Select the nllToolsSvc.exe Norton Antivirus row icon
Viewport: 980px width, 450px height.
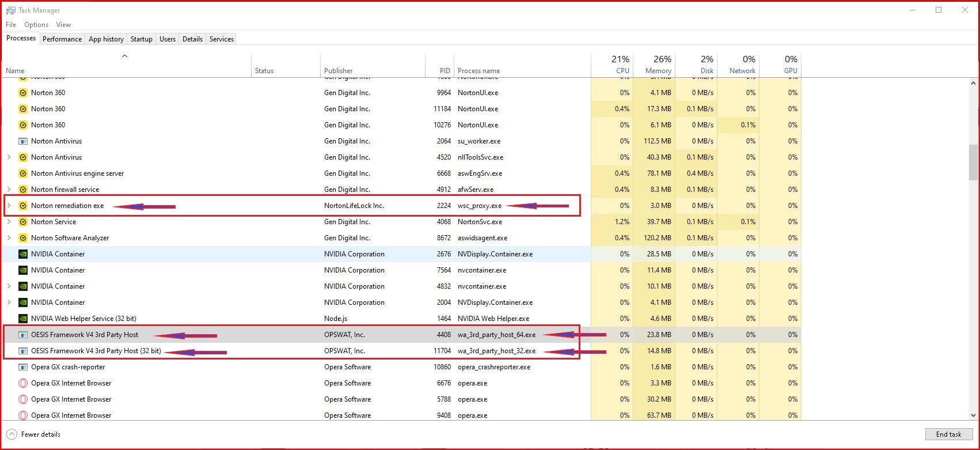(x=23, y=157)
